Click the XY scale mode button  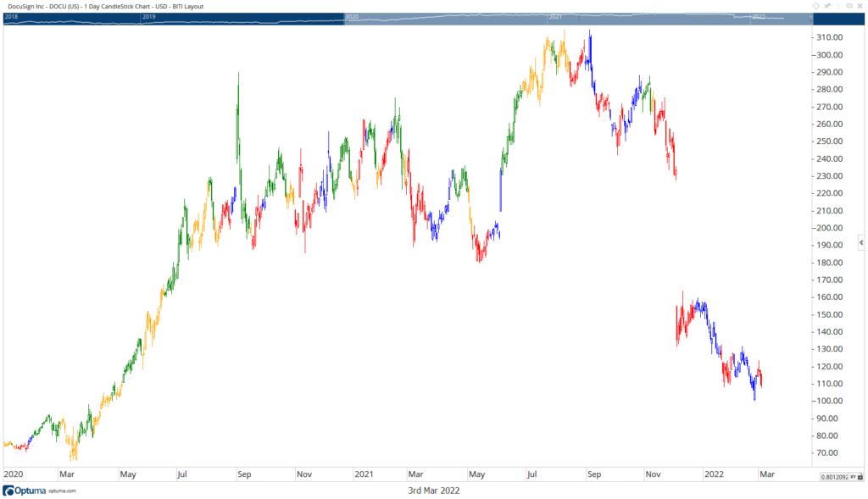coord(853,477)
